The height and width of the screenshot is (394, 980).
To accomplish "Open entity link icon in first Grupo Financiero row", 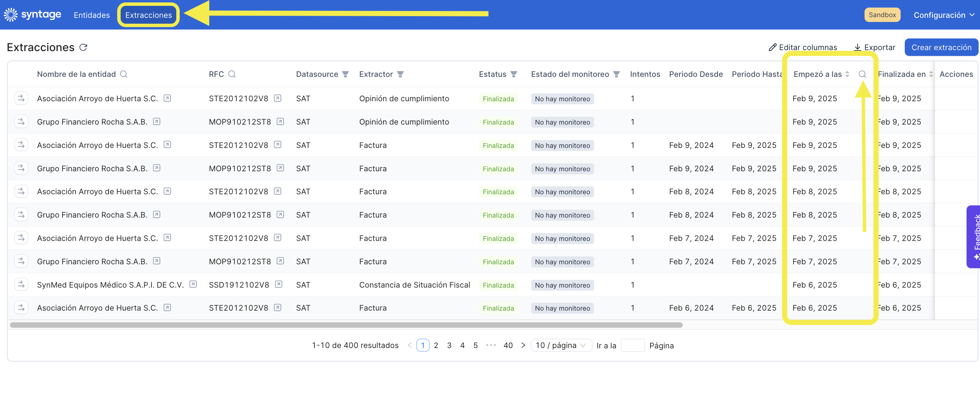I will click(x=156, y=121).
